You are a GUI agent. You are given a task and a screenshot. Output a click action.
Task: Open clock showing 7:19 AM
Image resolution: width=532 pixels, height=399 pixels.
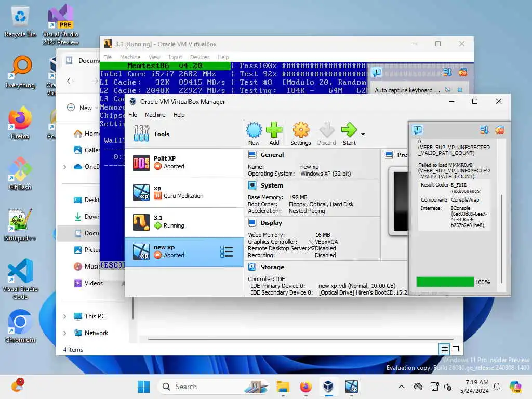point(474,387)
